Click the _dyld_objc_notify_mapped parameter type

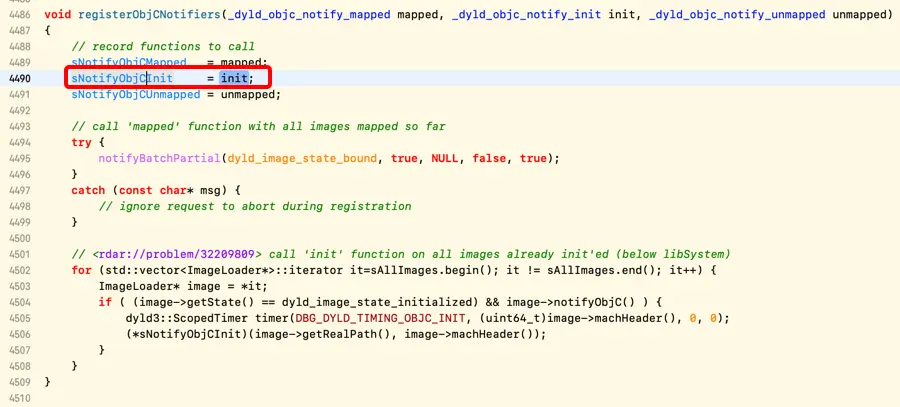[x=309, y=14]
